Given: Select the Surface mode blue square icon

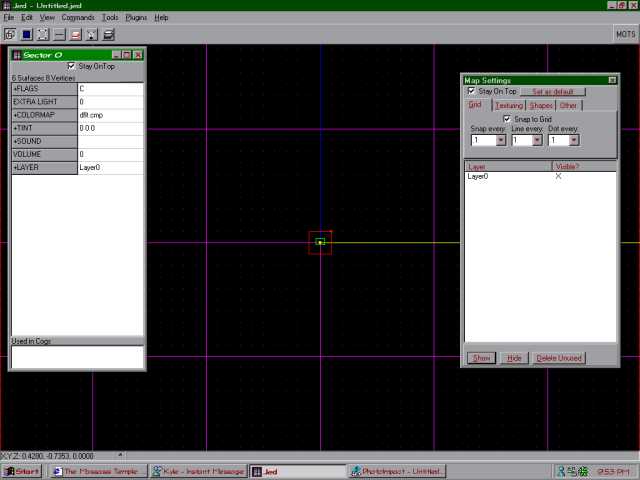Looking at the screenshot, I should click(x=27, y=35).
